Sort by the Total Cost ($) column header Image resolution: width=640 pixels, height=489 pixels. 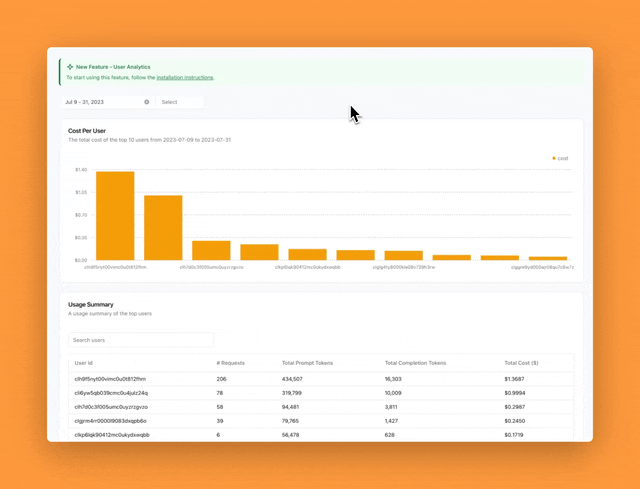[x=521, y=363]
